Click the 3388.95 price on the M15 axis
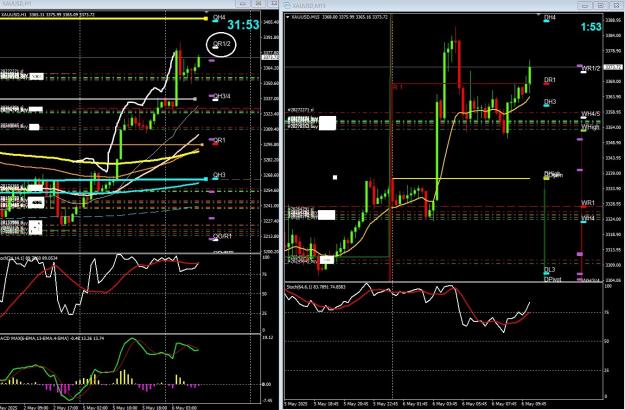 613,20
